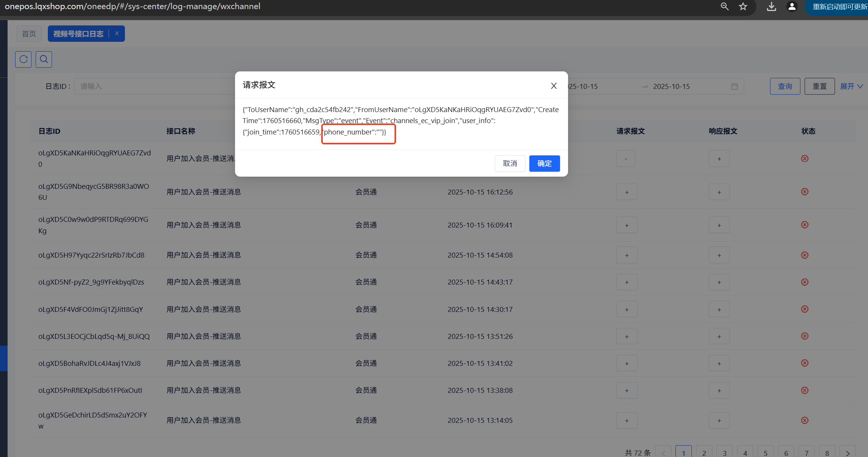The image size is (868, 457).
Task: Click the error status icon in the first row
Action: point(805,158)
